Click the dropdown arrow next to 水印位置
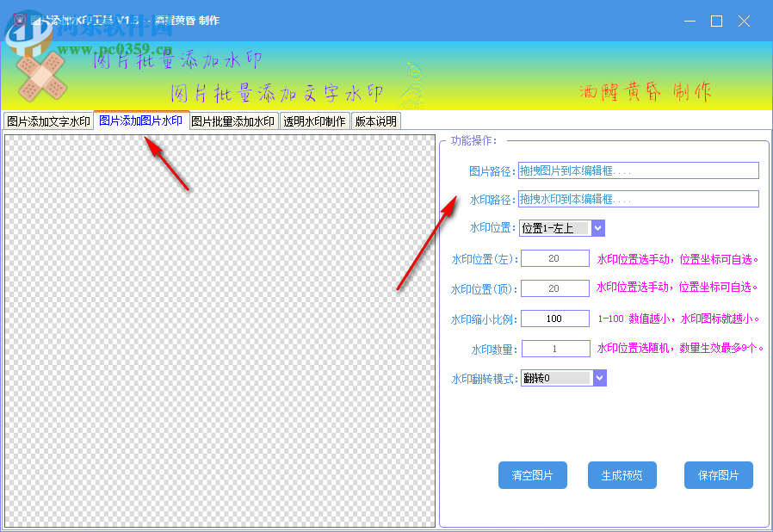Screen dimensions: 773x532 coord(598,228)
